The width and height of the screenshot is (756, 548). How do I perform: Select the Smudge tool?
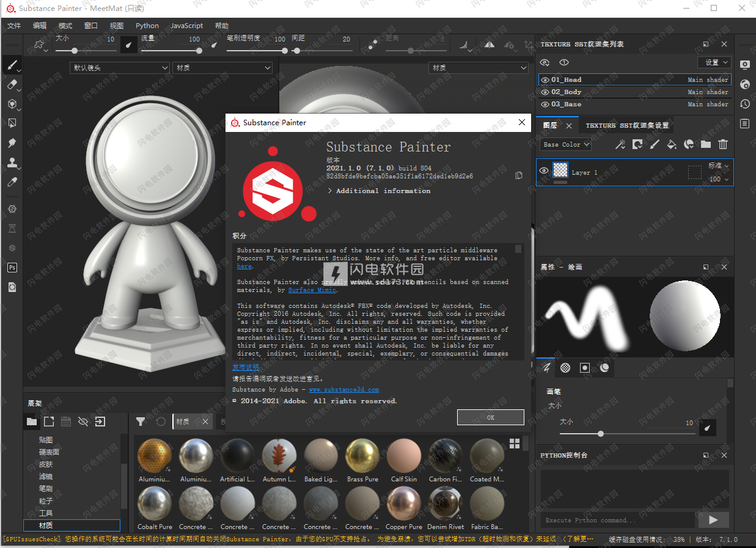coord(12,143)
